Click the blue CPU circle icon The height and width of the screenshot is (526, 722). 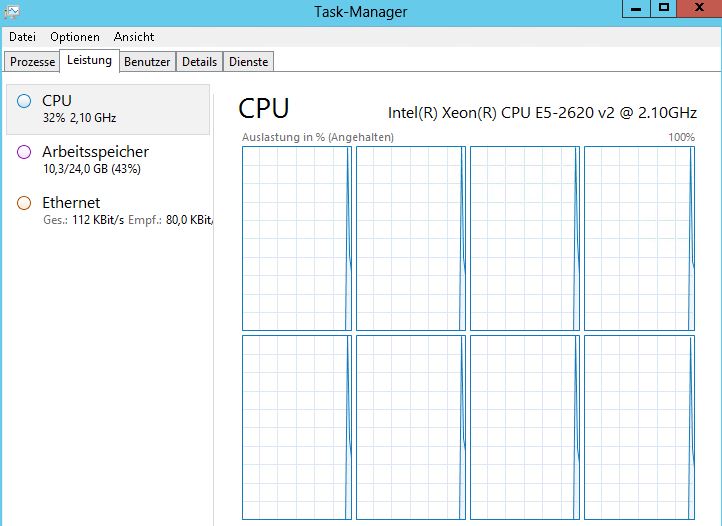click(24, 101)
